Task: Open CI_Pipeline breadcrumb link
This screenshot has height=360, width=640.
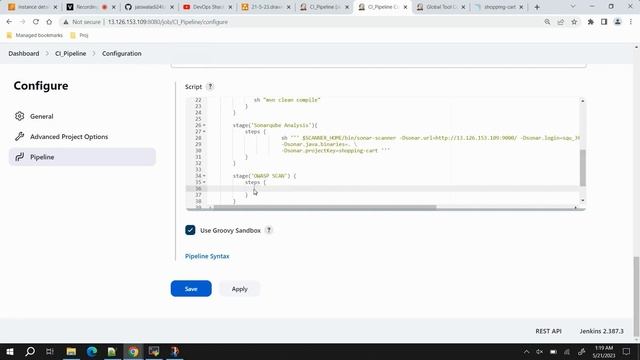Action: point(71,53)
